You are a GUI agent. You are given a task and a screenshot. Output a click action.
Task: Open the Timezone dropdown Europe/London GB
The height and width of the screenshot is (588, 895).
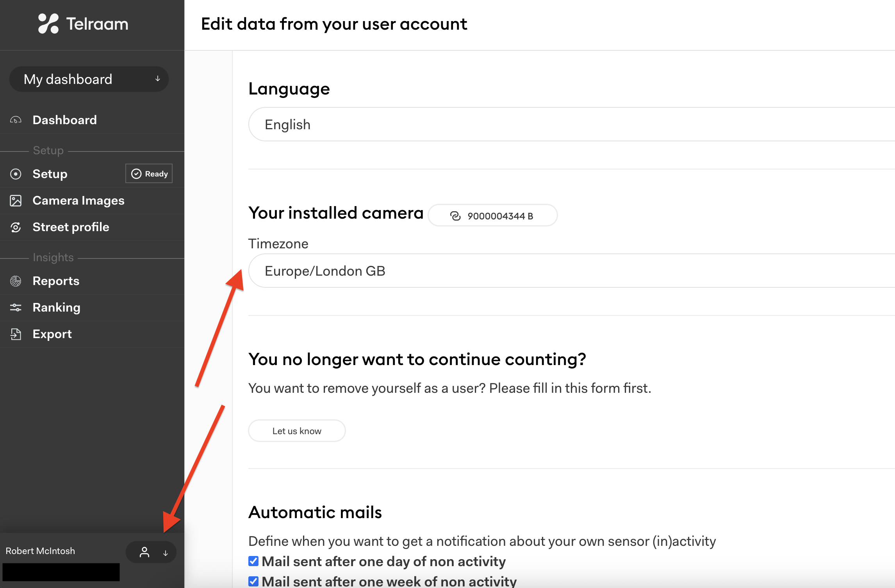(570, 271)
